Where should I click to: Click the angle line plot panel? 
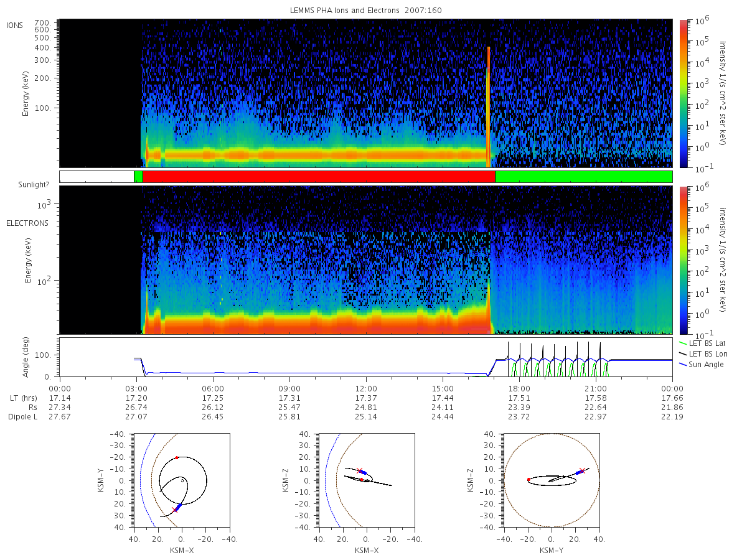(366, 357)
